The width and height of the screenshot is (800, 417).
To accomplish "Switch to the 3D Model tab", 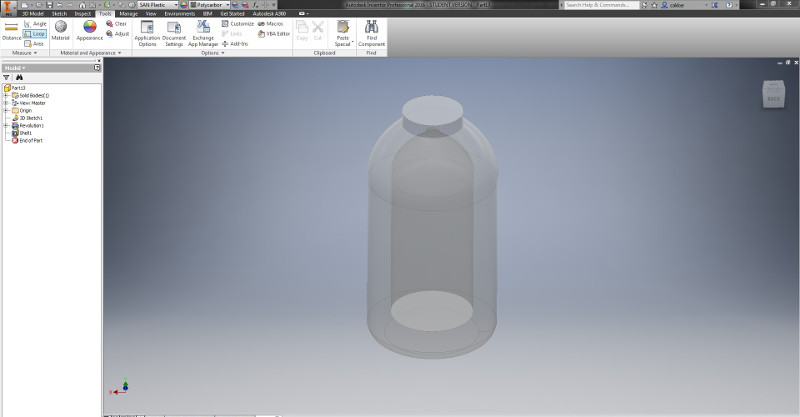I will 33,14.
